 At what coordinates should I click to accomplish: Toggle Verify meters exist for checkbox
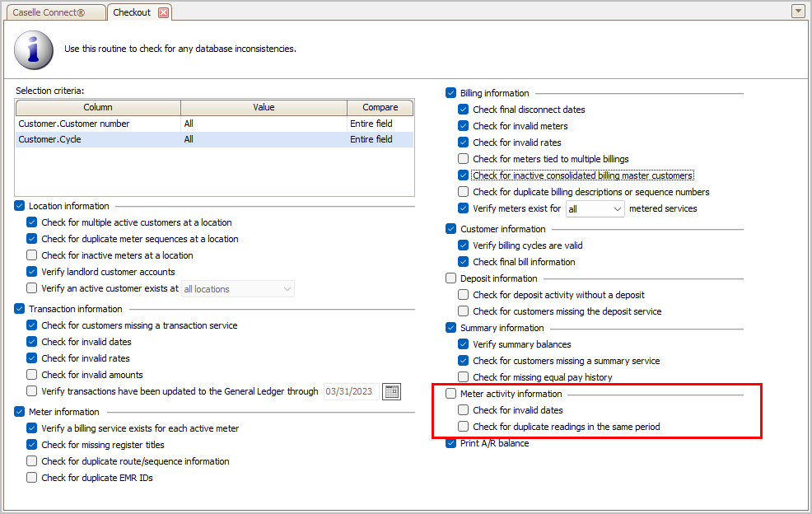tap(464, 208)
